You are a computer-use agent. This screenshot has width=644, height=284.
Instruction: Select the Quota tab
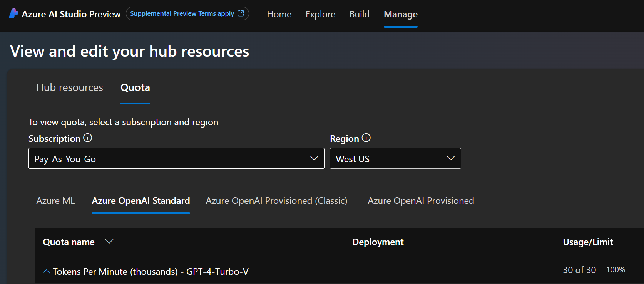[x=135, y=87]
